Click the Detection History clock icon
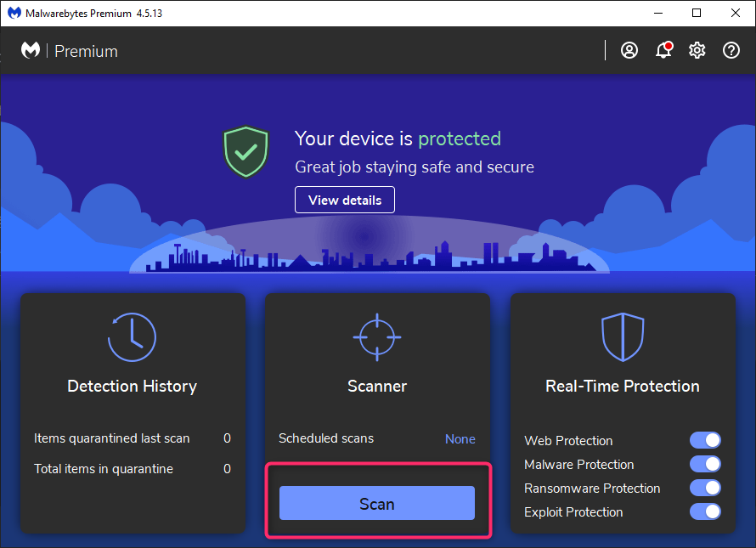This screenshot has height=548, width=756. click(x=133, y=337)
